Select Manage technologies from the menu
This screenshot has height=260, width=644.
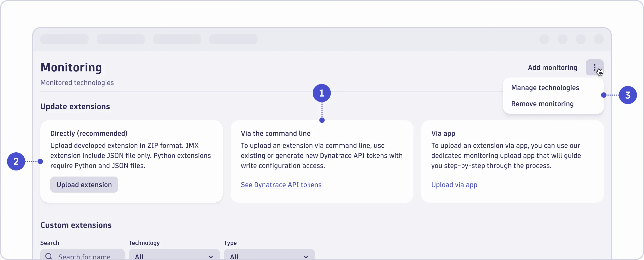[x=545, y=88]
